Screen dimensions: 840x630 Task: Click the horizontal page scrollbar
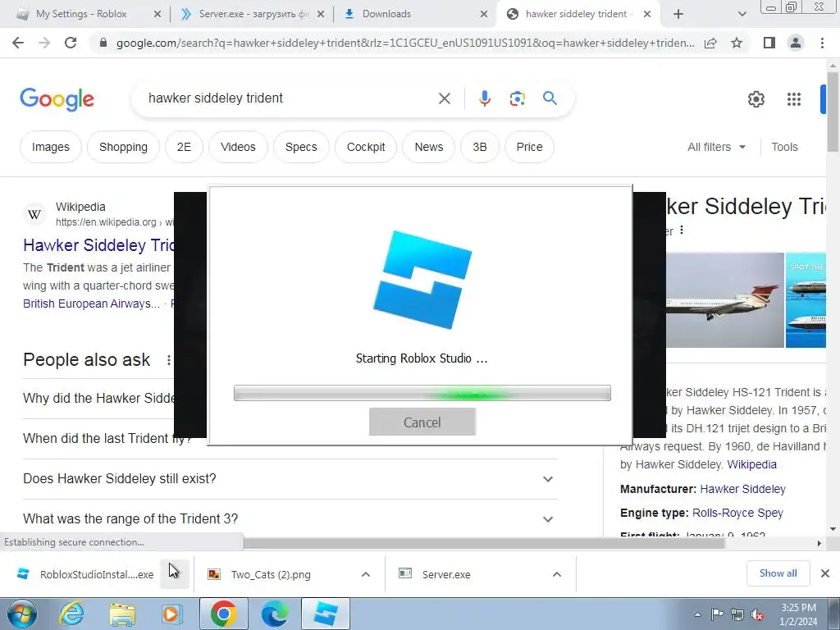[x=484, y=543]
